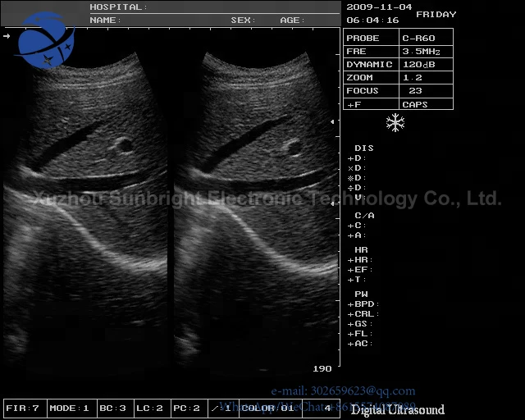The image size is (525, 420).
Task: Click the Digital Ultrasound label
Action: [397, 409]
